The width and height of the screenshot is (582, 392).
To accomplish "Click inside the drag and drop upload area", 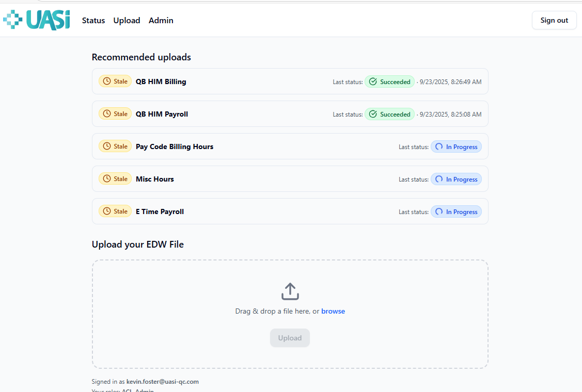I will (290, 315).
